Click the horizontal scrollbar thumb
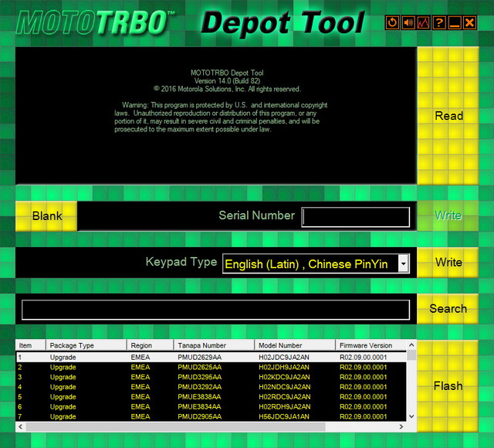Image resolution: width=494 pixels, height=448 pixels. [x=175, y=426]
